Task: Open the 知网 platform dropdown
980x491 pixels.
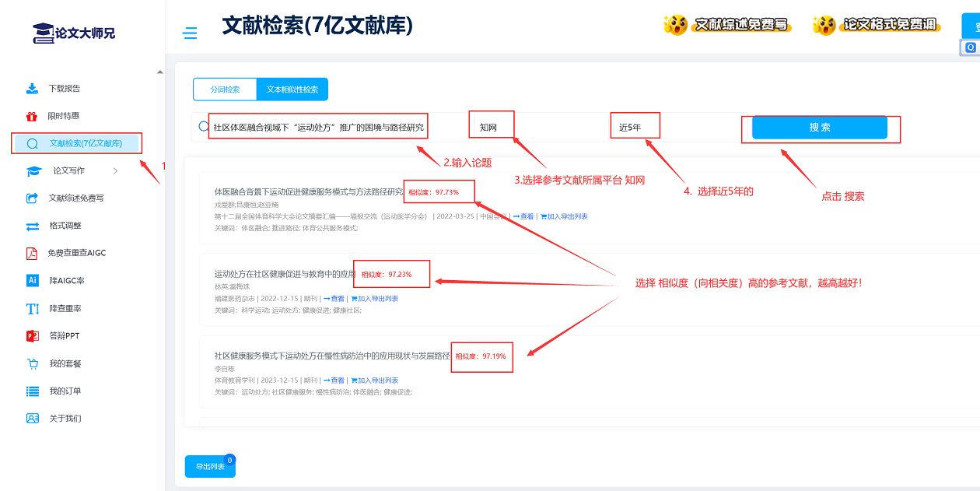Action: pos(537,128)
